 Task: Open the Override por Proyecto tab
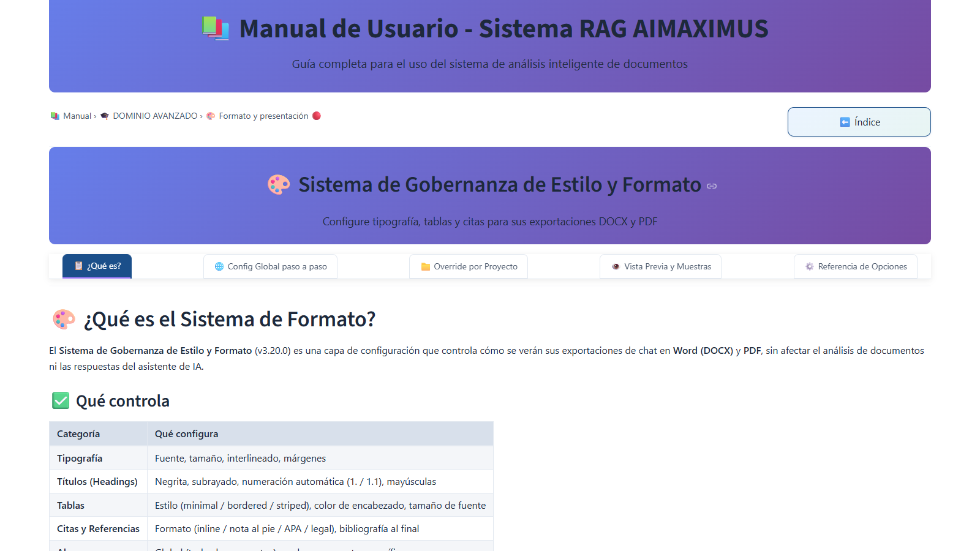tap(469, 266)
